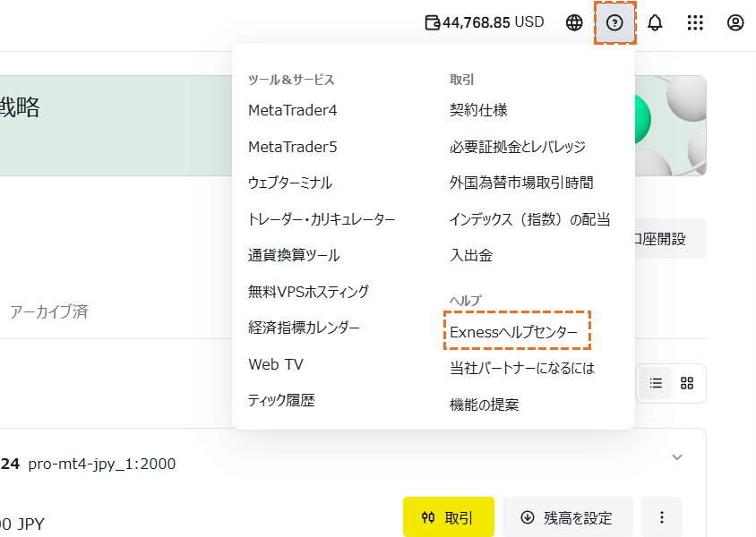This screenshot has width=756, height=537.
Task: Click the wallet balance icon
Action: point(433,22)
